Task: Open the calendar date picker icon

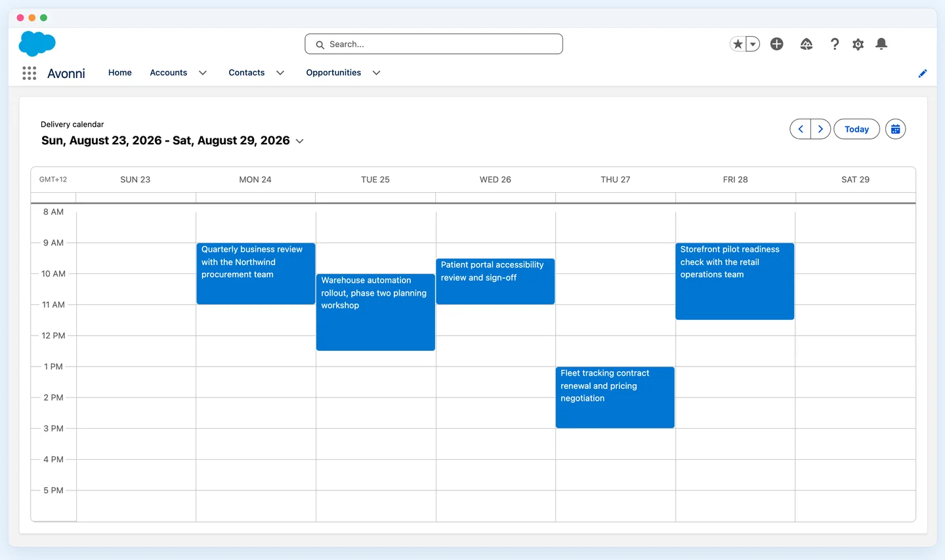Action: click(896, 129)
